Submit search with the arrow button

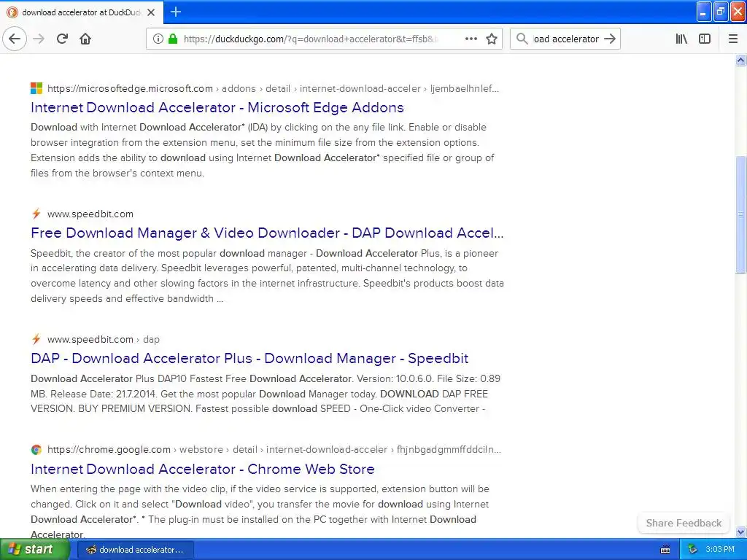(x=610, y=39)
